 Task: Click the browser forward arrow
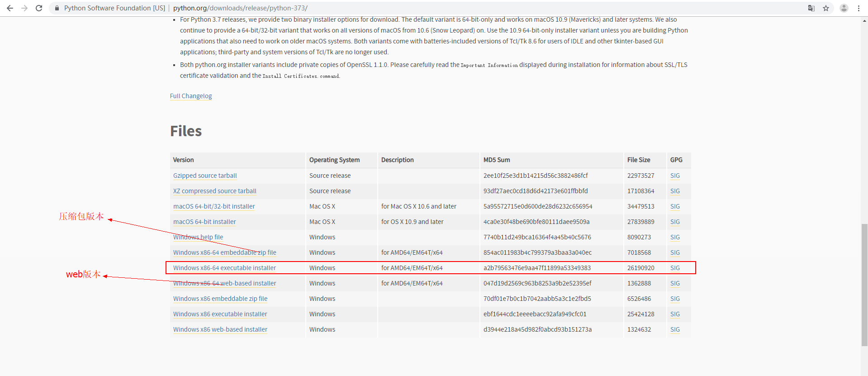point(24,8)
